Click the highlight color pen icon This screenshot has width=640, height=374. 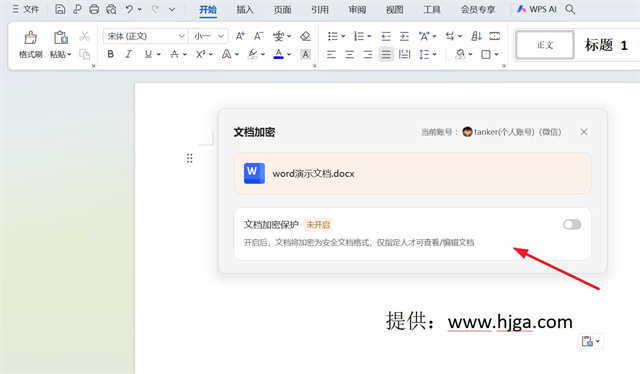253,54
